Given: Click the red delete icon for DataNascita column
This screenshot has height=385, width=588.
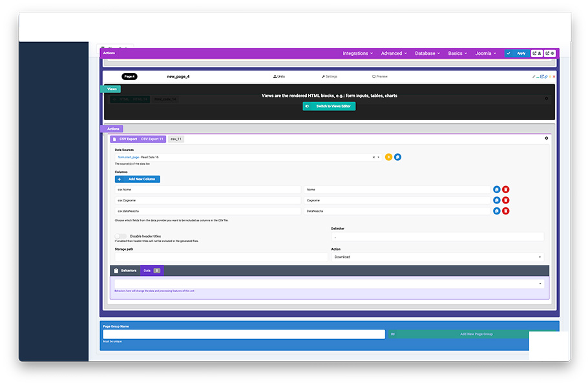Looking at the screenshot, I should (506, 211).
